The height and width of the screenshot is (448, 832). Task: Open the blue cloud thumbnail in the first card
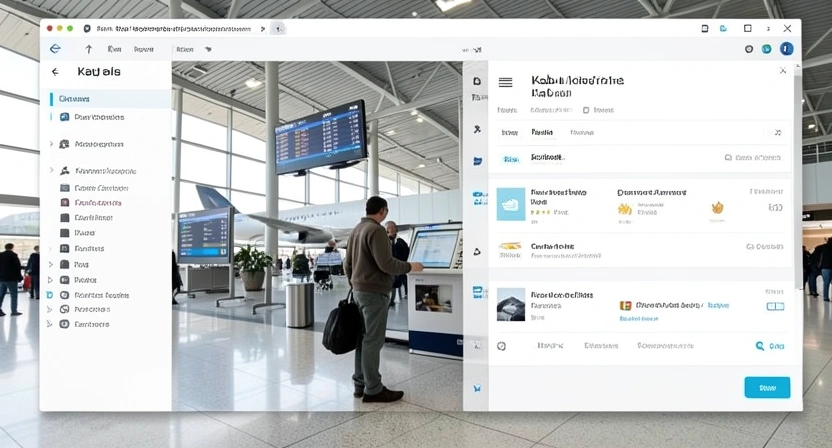[x=511, y=203]
